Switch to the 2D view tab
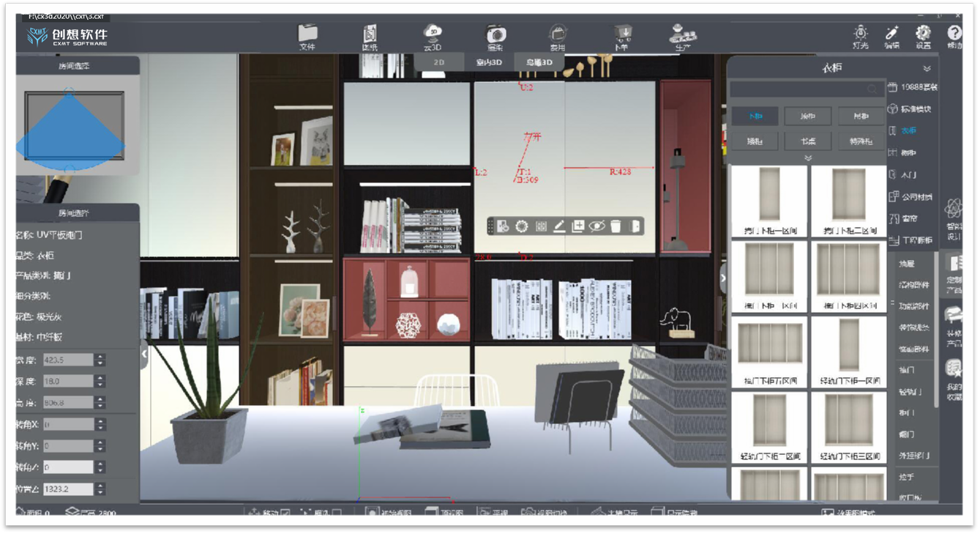Screen dimensions: 980x534 (x=439, y=62)
